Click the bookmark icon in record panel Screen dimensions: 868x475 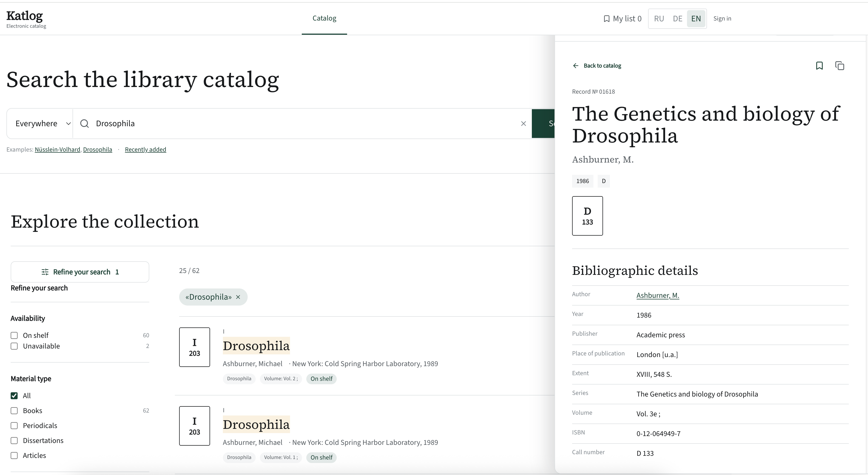tap(819, 65)
